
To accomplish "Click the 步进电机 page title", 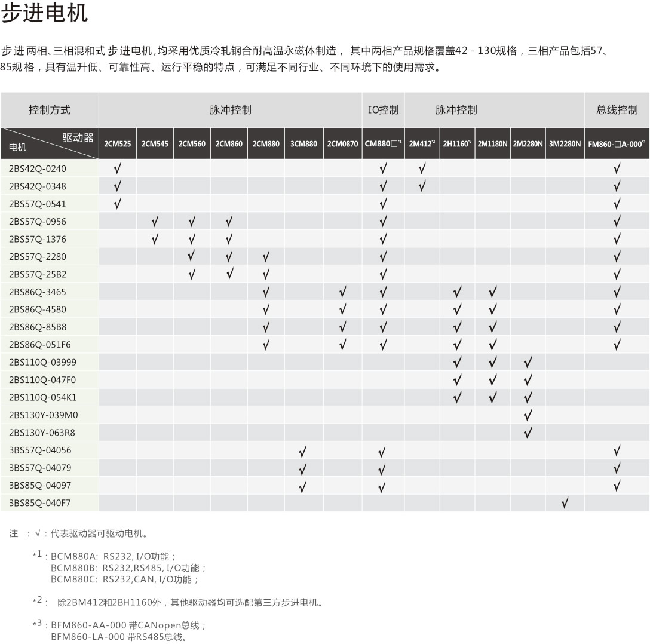I will (45, 13).
